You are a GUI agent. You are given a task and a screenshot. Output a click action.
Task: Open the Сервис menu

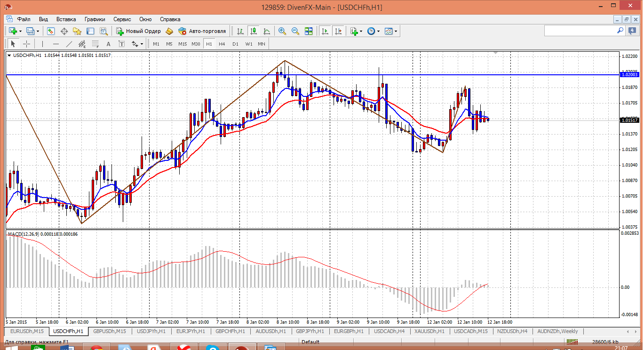[122, 19]
